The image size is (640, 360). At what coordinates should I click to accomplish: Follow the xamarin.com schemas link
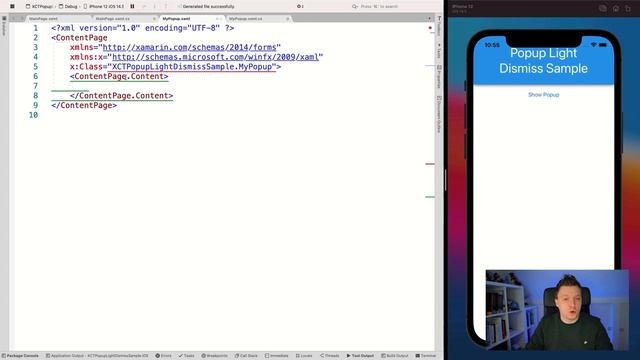pos(189,47)
